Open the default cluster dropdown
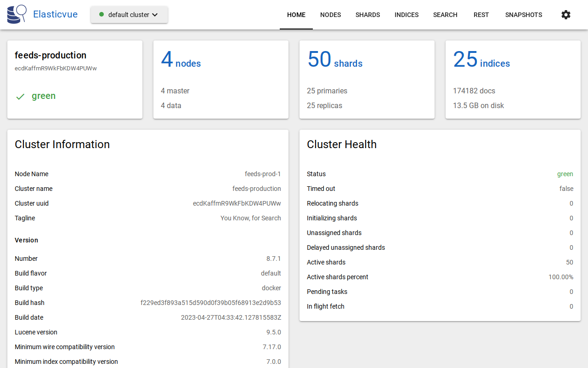588x368 pixels. (x=129, y=14)
